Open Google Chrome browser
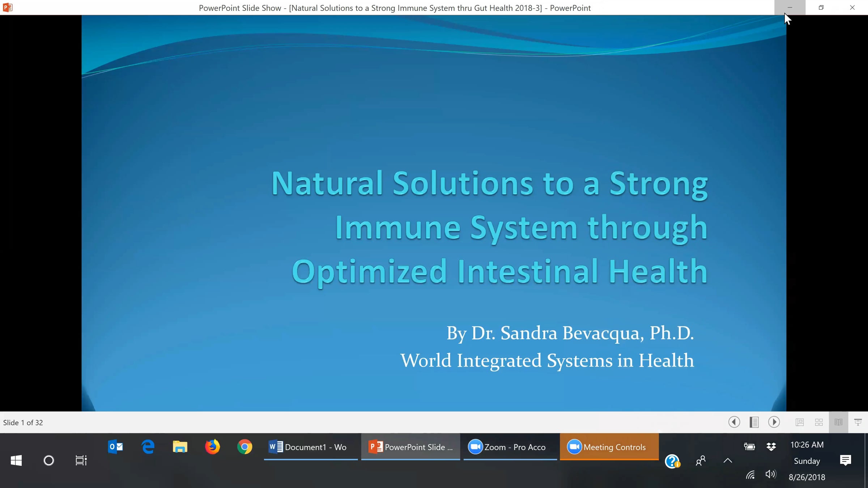Image resolution: width=868 pixels, height=488 pixels. (245, 447)
